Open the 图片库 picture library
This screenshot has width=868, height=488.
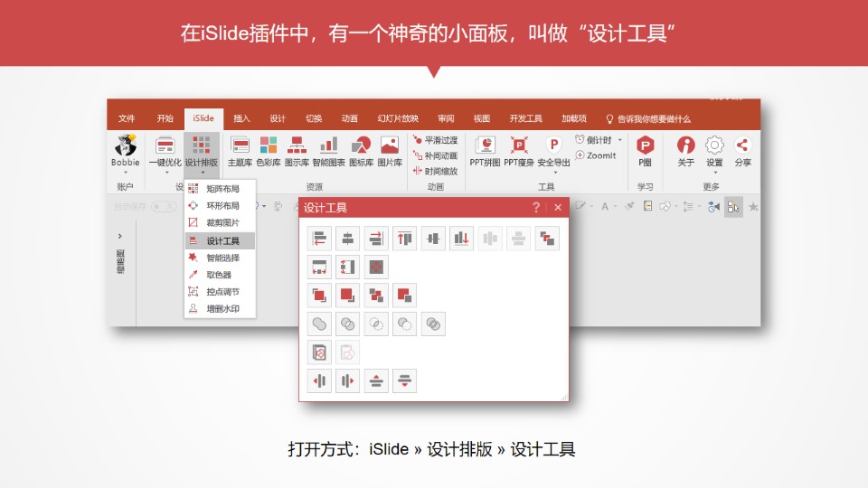390,151
